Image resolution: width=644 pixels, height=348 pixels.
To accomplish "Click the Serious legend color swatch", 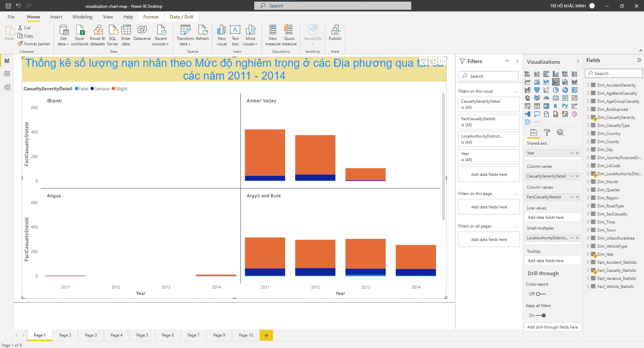I will click(92, 89).
